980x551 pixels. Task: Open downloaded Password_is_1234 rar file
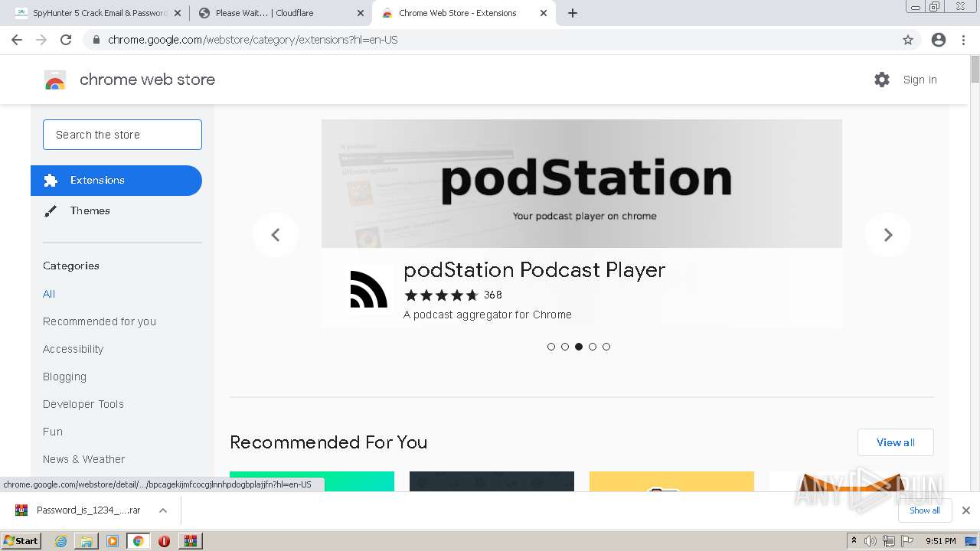tap(80, 510)
